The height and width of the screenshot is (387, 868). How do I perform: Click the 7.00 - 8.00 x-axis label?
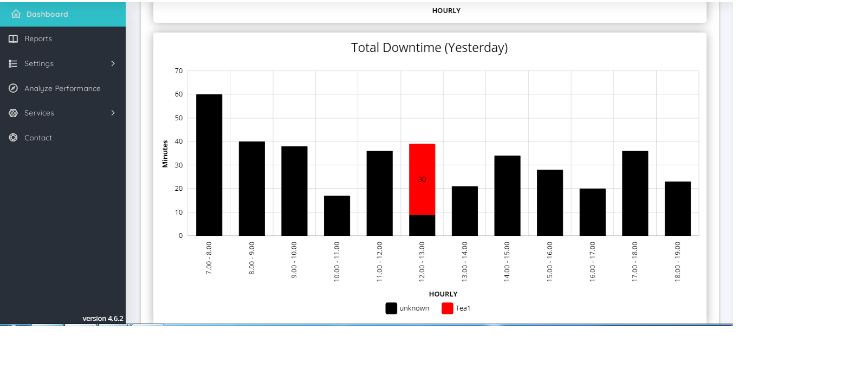(x=209, y=258)
